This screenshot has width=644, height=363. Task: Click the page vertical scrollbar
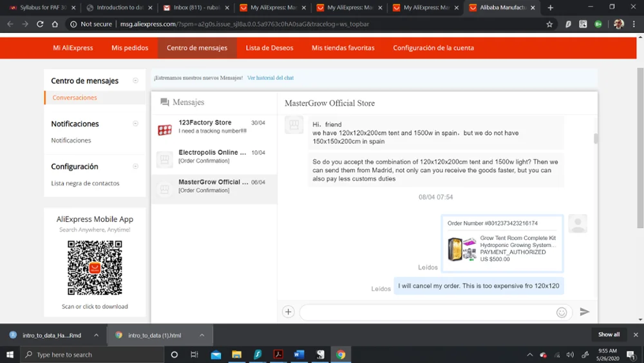pyautogui.click(x=640, y=148)
